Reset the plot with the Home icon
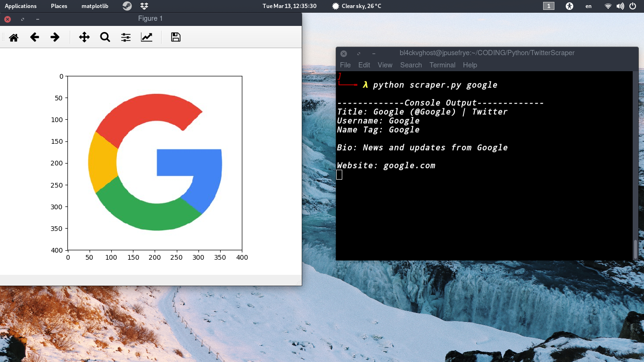The width and height of the screenshot is (644, 362). [14, 37]
